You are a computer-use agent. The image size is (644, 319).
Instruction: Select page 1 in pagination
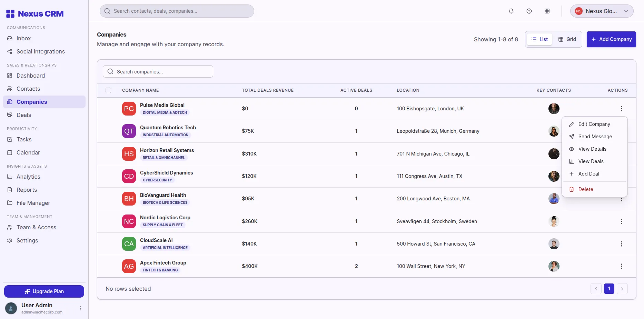click(609, 289)
